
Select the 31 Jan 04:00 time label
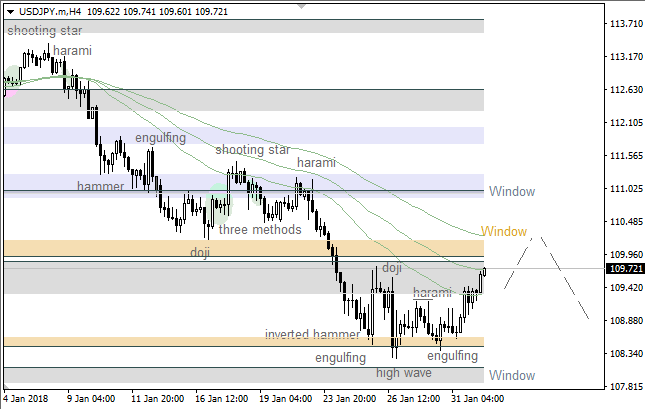477,399
